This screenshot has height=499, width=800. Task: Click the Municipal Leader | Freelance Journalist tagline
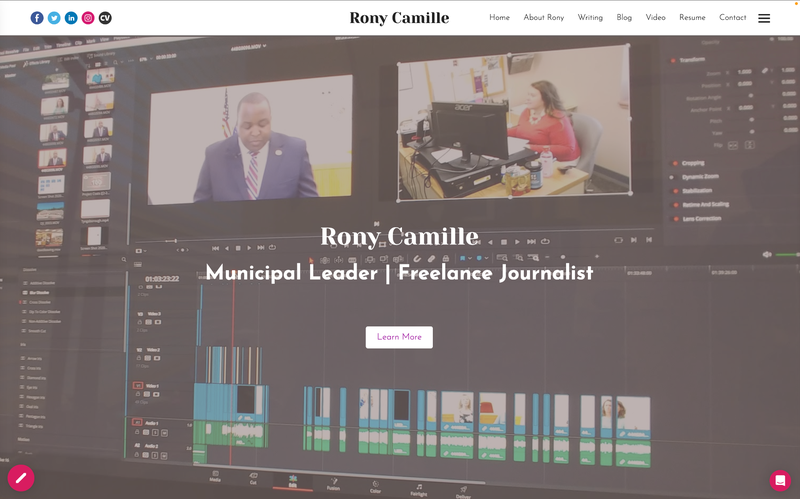click(x=399, y=273)
